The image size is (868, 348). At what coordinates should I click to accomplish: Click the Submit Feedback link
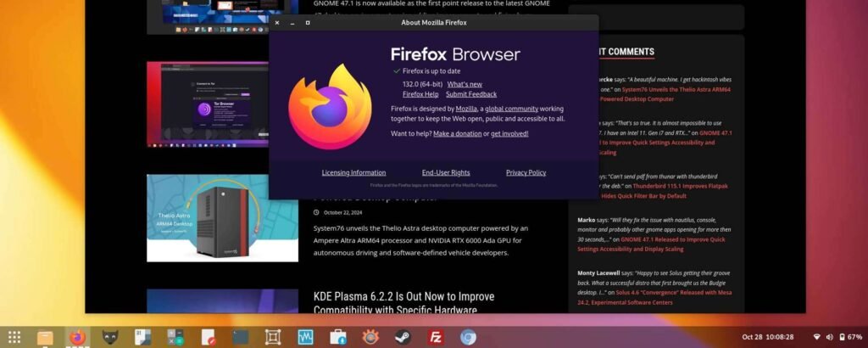[x=471, y=94]
